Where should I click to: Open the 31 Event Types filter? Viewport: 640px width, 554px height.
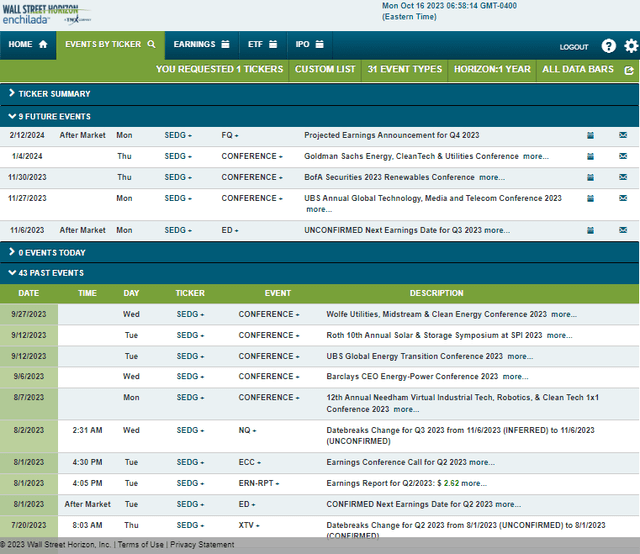tap(404, 69)
